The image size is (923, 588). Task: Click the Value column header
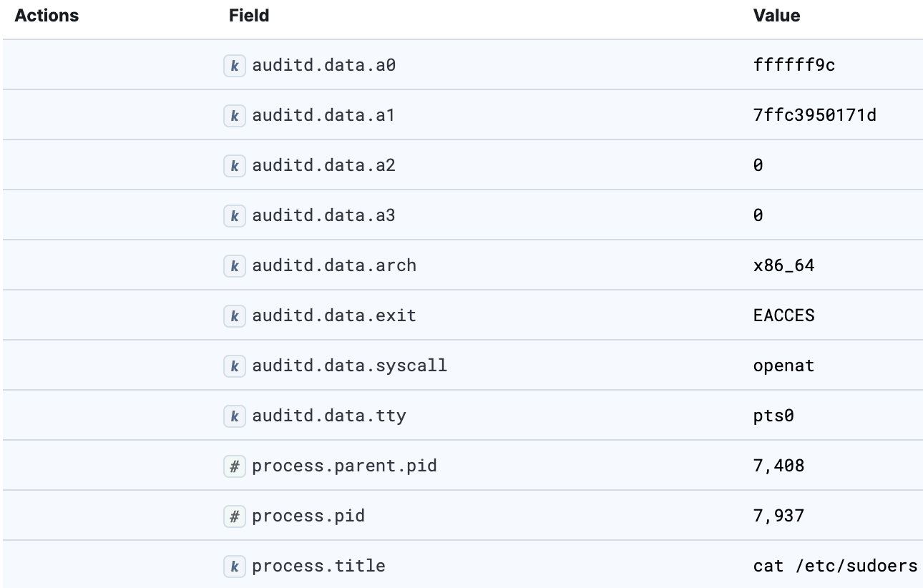(x=776, y=16)
